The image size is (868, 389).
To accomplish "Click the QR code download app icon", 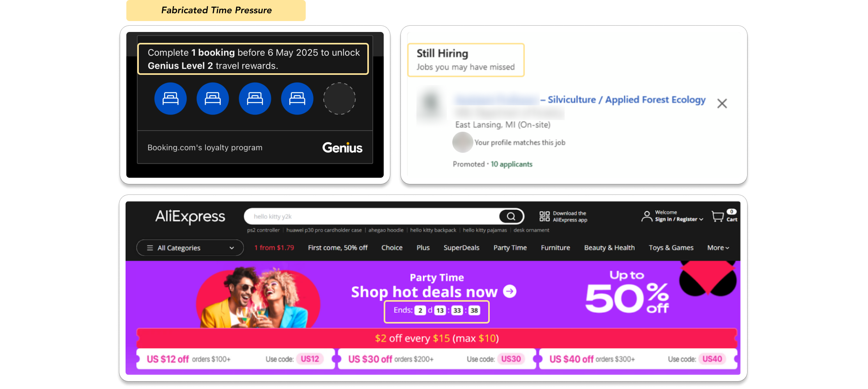I will point(544,216).
